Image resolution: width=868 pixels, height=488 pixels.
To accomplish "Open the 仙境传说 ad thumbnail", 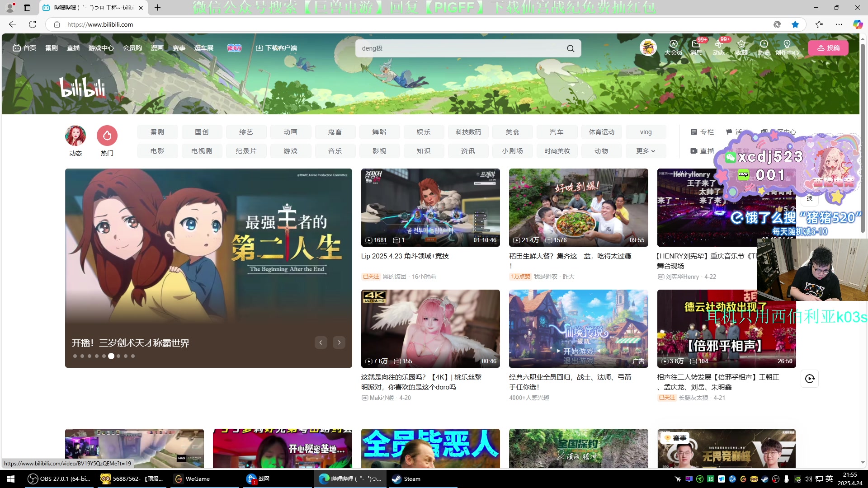I will pos(578,328).
